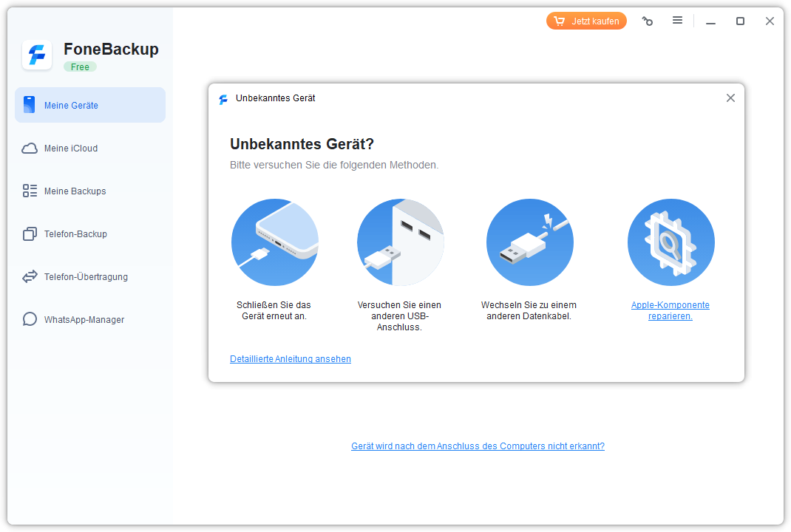Click the FoneBackup logo icon
The image size is (791, 532).
point(37,55)
